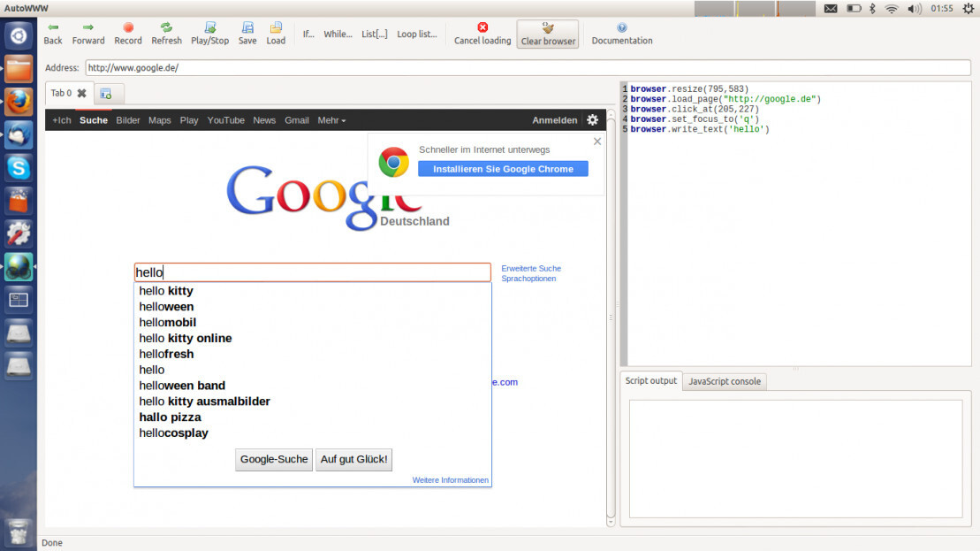Image resolution: width=980 pixels, height=551 pixels.
Task: Dismiss the Chrome promotion popup
Action: pyautogui.click(x=596, y=142)
